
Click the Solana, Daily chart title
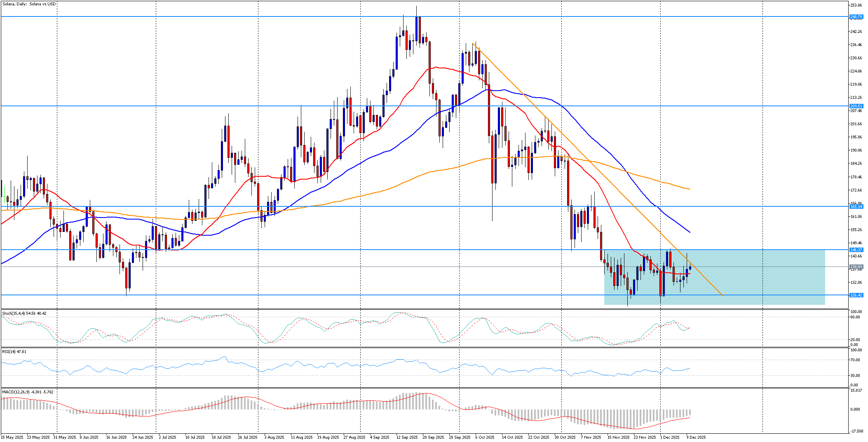[29, 4]
